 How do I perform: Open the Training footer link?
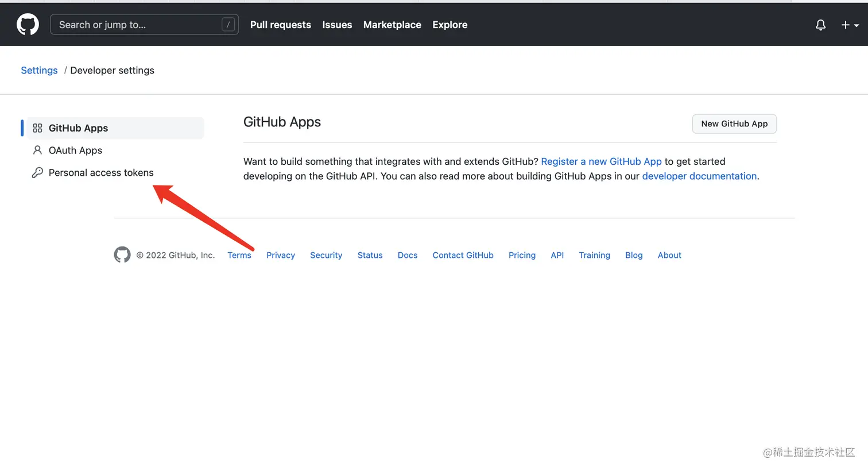[594, 255]
